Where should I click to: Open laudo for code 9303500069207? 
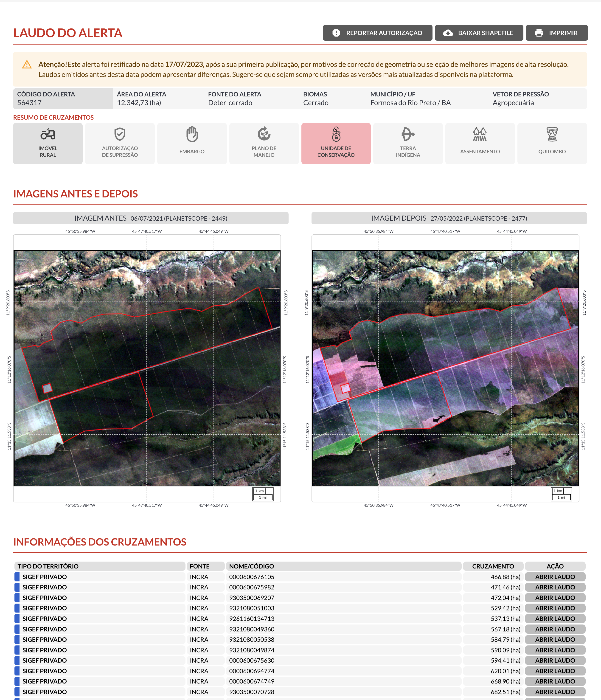click(x=555, y=598)
